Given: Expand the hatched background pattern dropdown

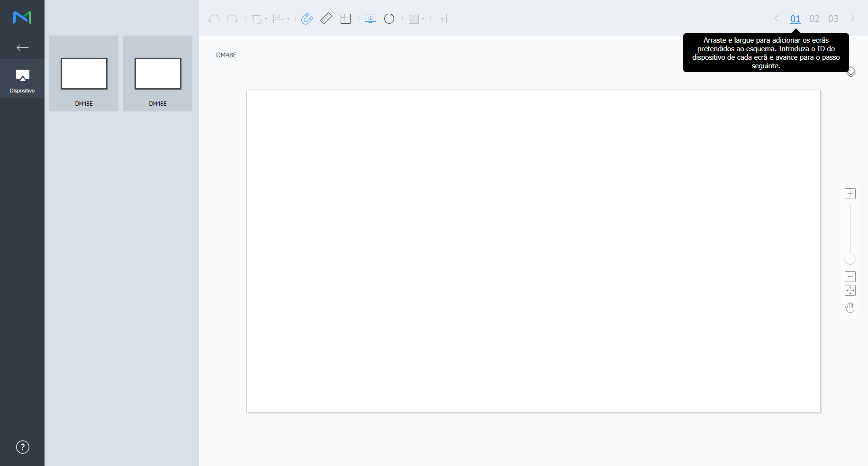Looking at the screenshot, I should coord(416,19).
